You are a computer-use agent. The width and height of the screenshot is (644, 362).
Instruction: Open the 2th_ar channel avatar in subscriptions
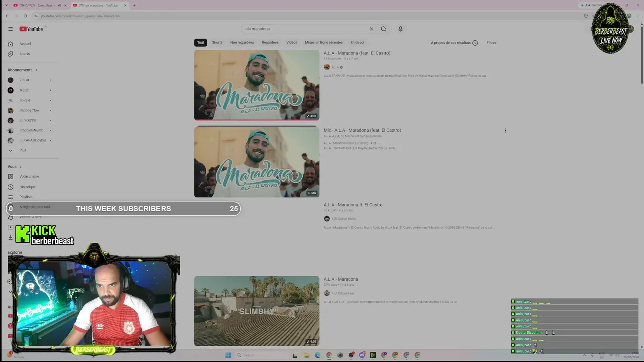[10, 80]
